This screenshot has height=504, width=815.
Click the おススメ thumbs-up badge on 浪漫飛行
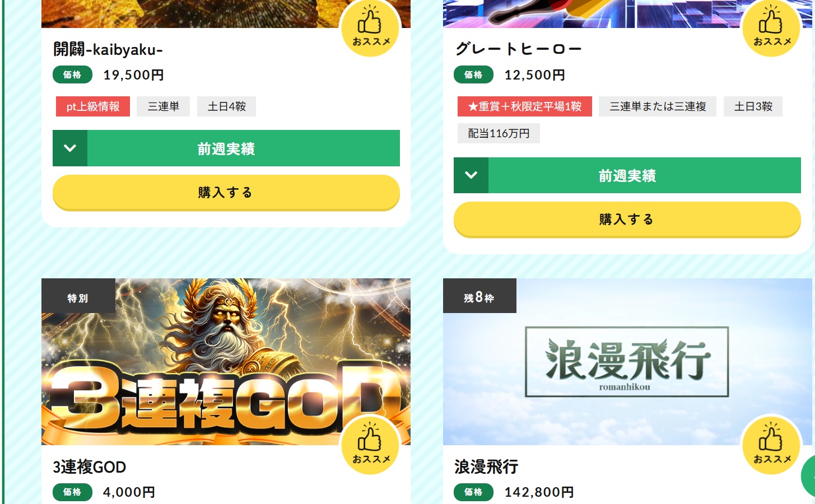click(771, 445)
